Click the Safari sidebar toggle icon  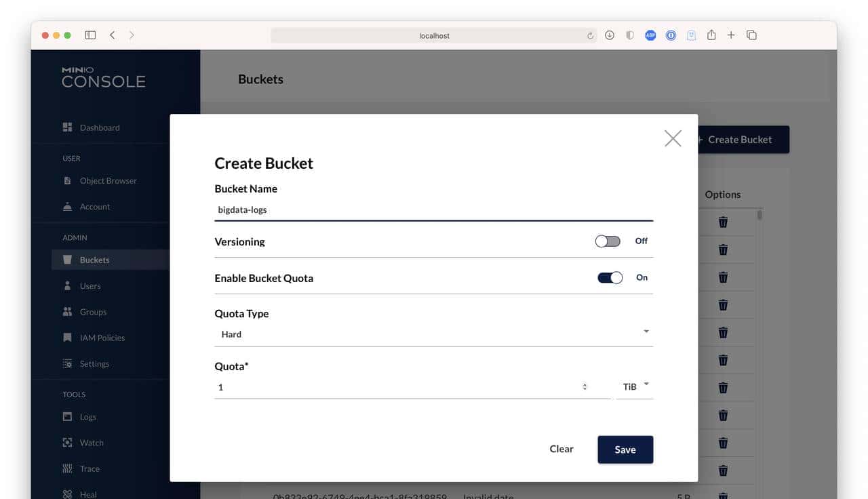coord(90,35)
